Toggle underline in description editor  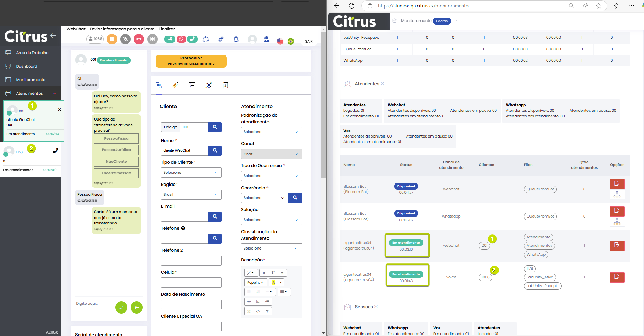pyautogui.click(x=273, y=273)
